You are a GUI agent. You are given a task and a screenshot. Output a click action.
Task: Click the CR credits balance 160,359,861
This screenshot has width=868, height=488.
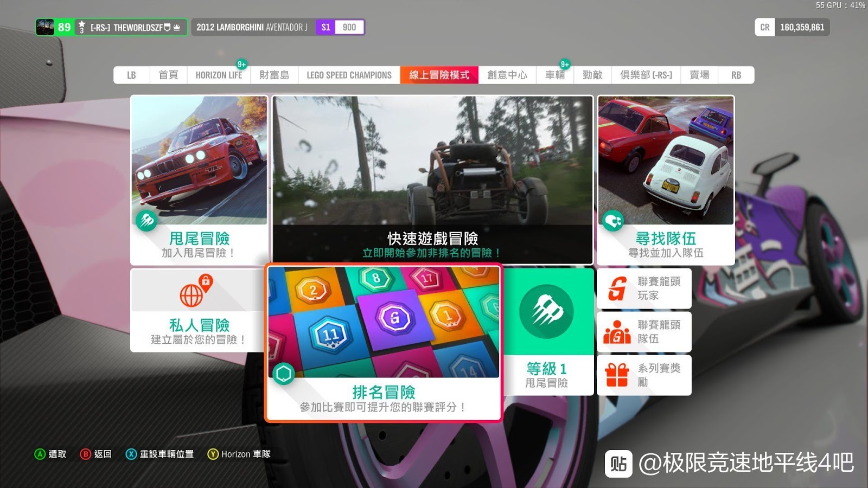(x=792, y=27)
